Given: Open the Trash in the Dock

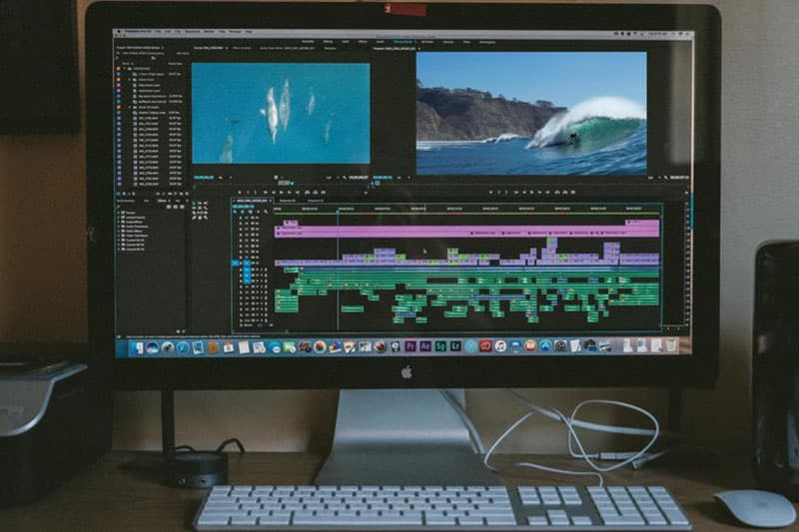Looking at the screenshot, I should pyautogui.click(x=672, y=345).
